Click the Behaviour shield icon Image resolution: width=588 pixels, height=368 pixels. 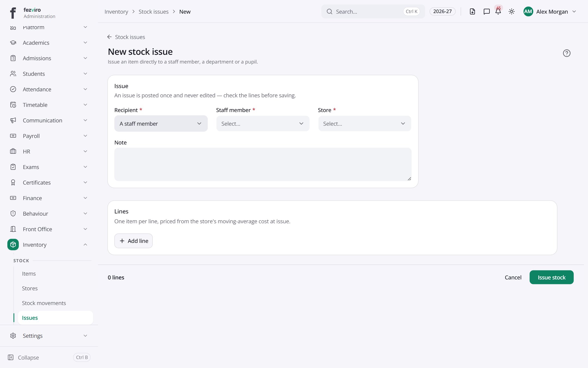(x=13, y=213)
